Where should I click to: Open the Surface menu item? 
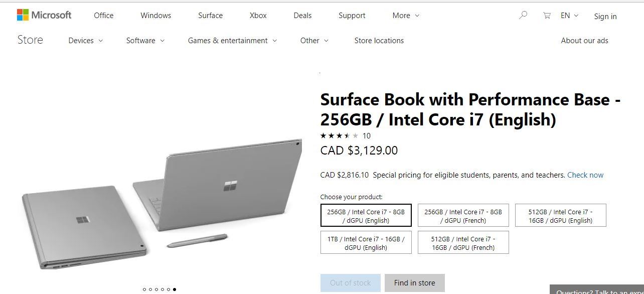[210, 16]
